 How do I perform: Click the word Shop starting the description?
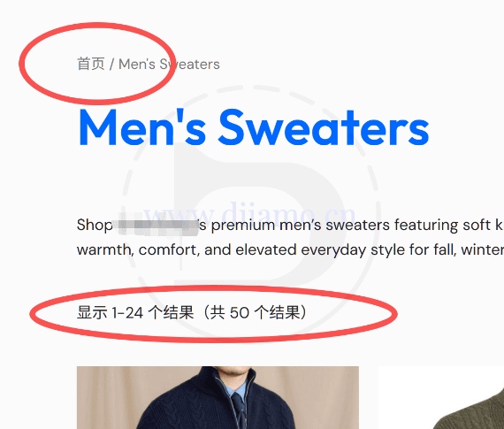95,225
